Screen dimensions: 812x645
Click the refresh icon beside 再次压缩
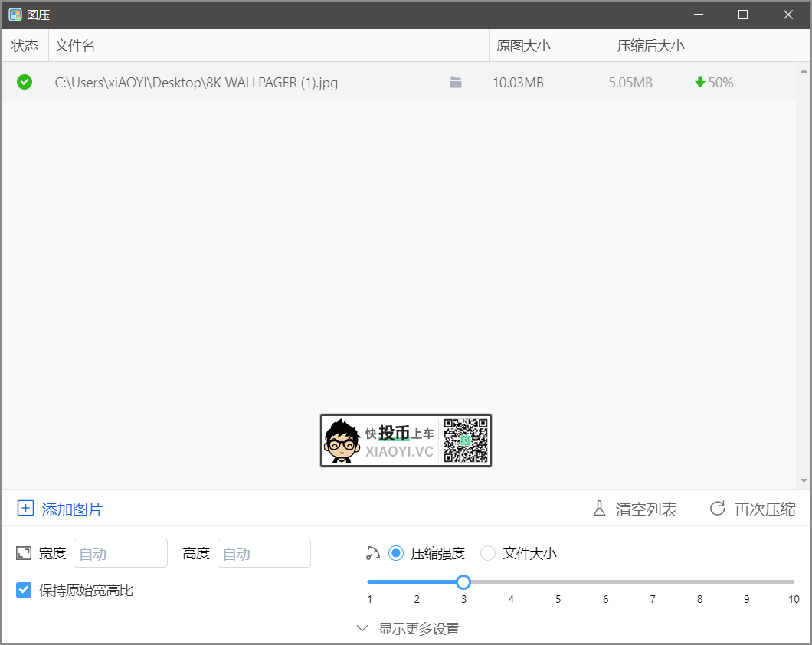(x=717, y=509)
